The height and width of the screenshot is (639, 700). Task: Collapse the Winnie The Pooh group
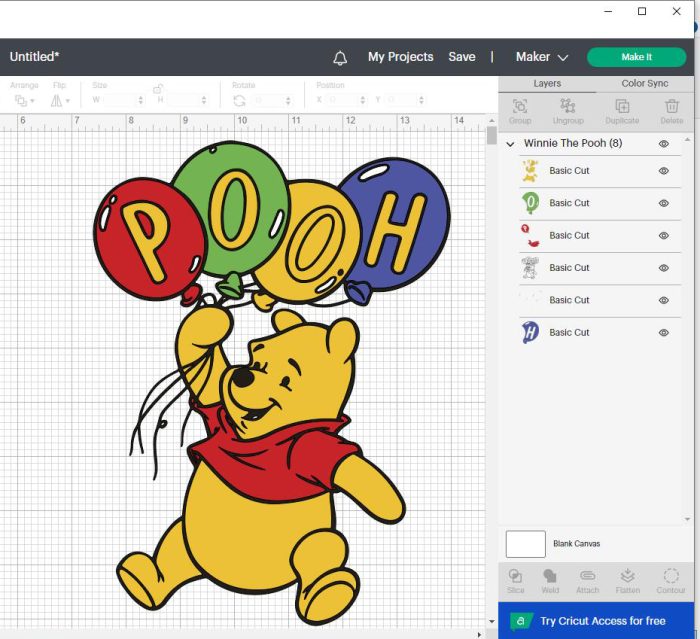pos(510,144)
